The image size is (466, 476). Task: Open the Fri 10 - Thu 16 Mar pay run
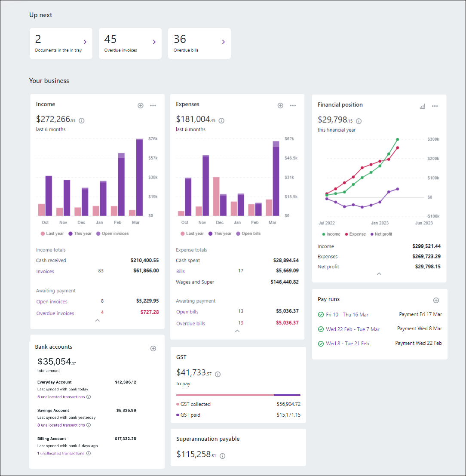347,315
